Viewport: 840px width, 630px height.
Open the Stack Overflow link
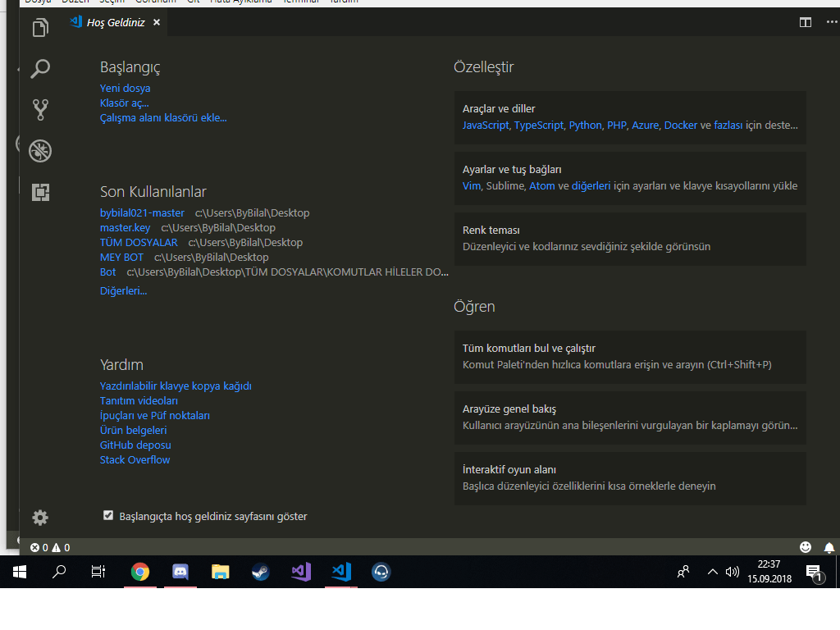point(135,459)
